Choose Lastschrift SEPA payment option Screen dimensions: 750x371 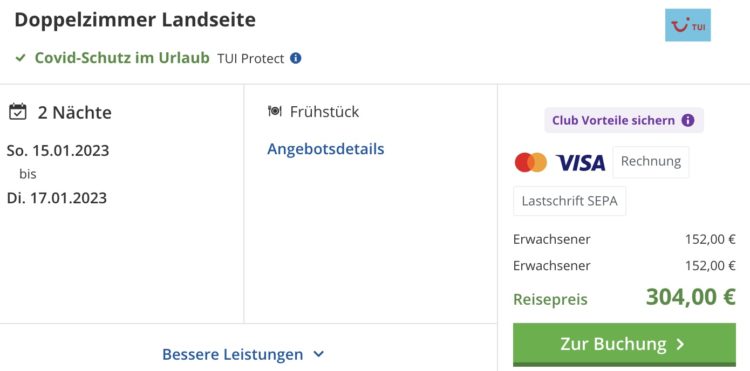pos(570,201)
